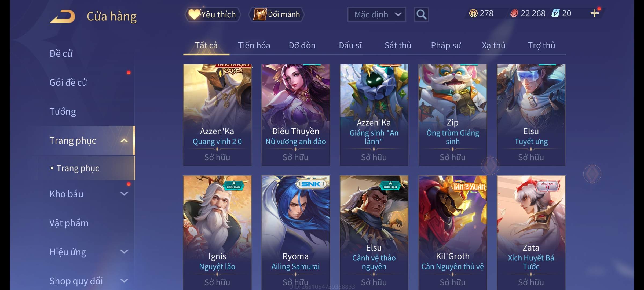
Task: Tap the blue voucher ticket icon
Action: 555,13
